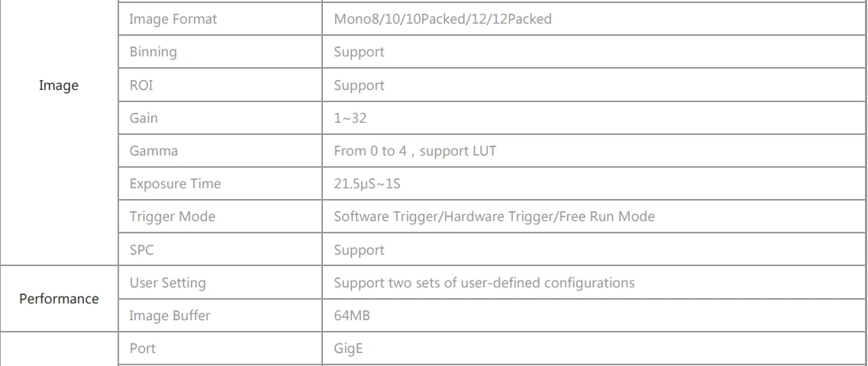The height and width of the screenshot is (366, 868).
Task: Select the Gain label cell
Action: (144, 118)
